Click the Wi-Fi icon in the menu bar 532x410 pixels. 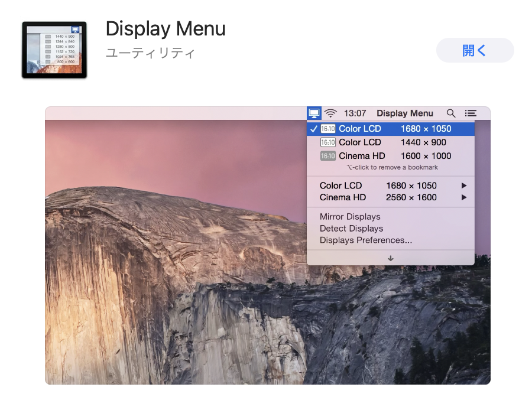point(329,113)
